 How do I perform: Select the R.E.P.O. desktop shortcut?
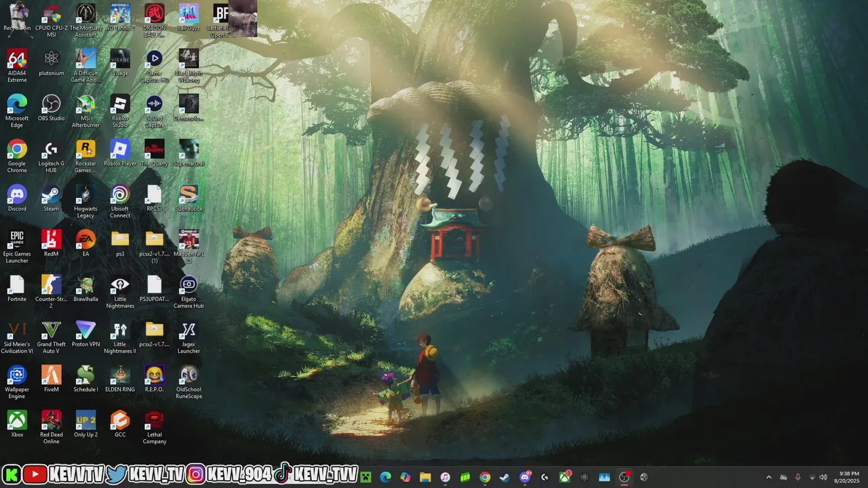tap(155, 380)
